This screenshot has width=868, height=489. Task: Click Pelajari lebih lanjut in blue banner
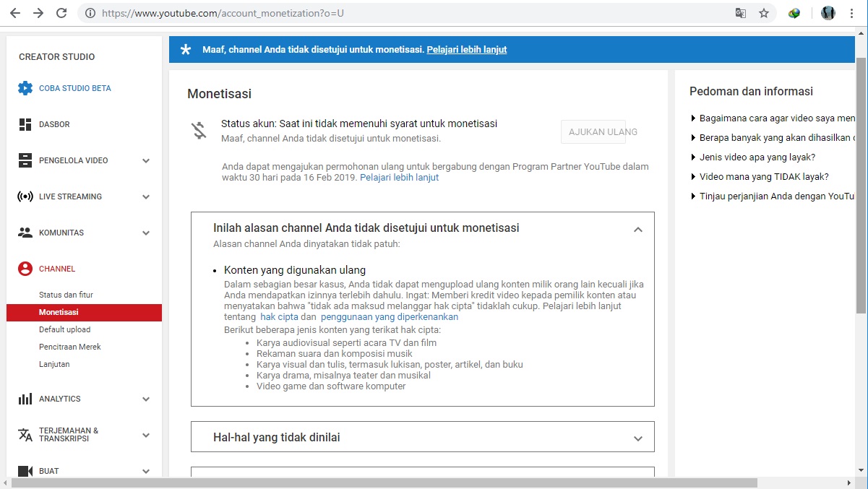467,50
